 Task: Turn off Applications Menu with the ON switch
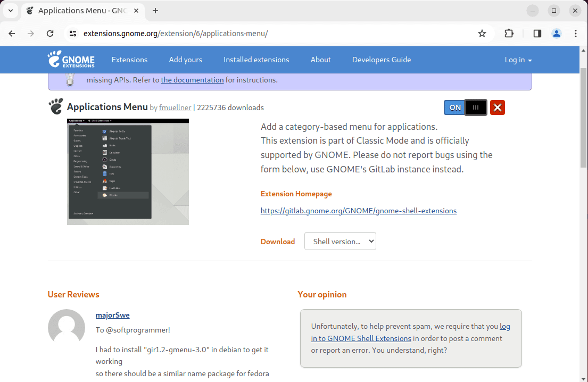(454, 107)
